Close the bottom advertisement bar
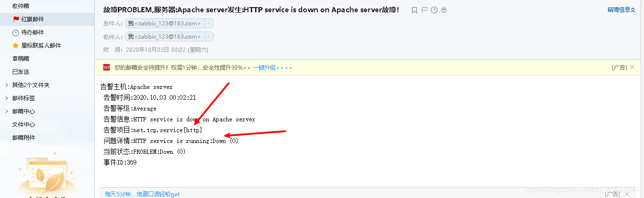 pos(627,194)
